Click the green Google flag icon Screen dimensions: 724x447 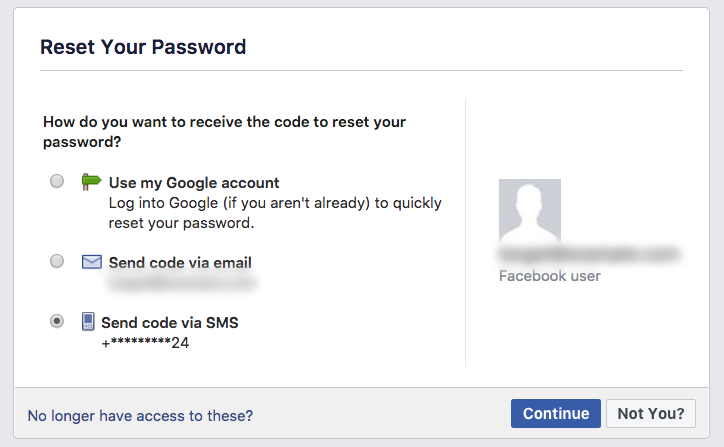(92, 182)
